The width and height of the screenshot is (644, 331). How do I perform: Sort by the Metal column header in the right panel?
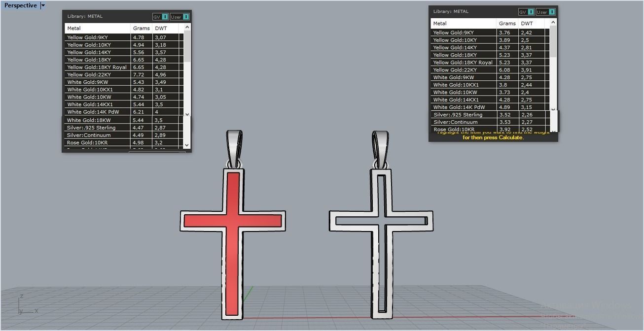coord(464,23)
